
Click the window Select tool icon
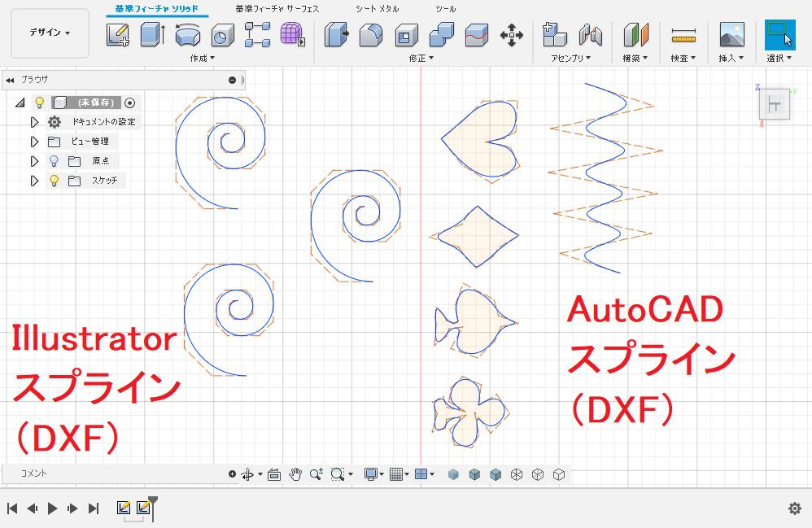point(780,35)
